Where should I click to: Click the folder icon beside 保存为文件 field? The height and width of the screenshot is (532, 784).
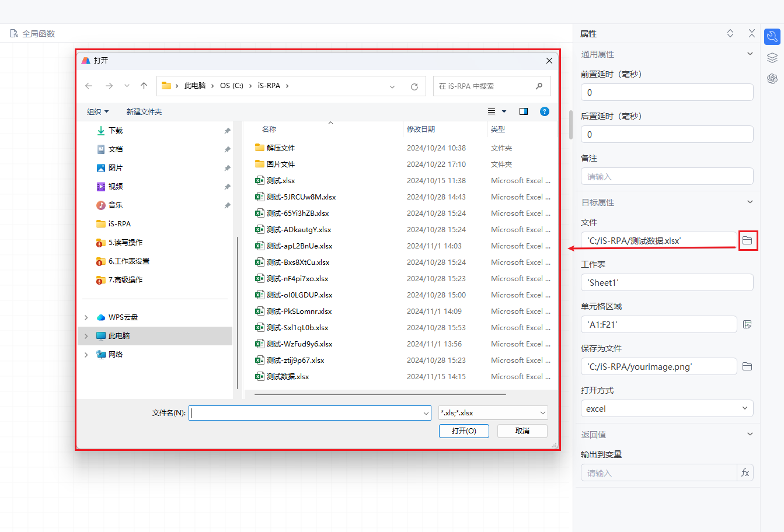[x=747, y=366]
